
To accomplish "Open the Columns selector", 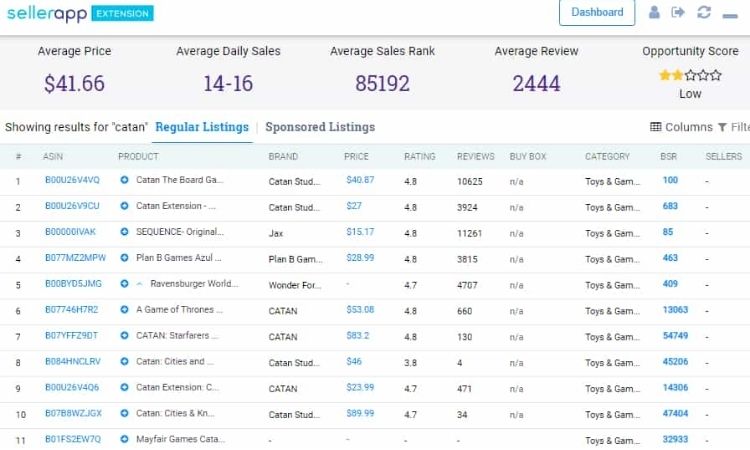I will [681, 127].
